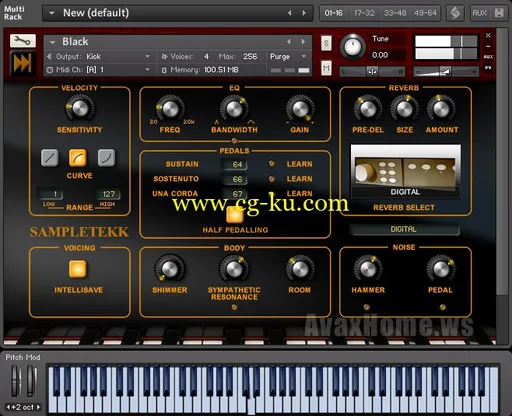The height and width of the screenshot is (416, 512).
Task: Adjust the reverb Amount knob
Action: click(x=441, y=109)
